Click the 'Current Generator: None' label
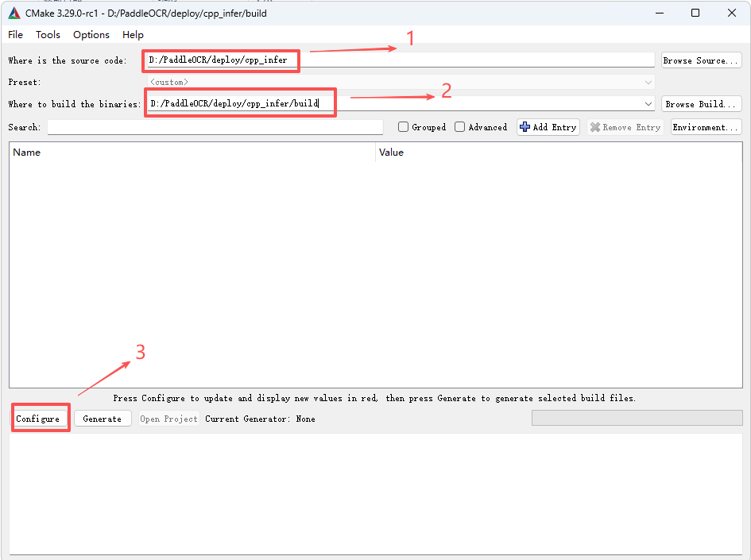This screenshot has width=751, height=560. click(x=260, y=419)
